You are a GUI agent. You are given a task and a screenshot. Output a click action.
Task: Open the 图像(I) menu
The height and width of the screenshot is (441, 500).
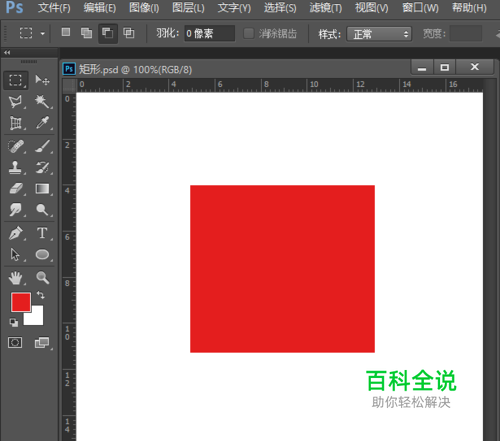point(144,7)
